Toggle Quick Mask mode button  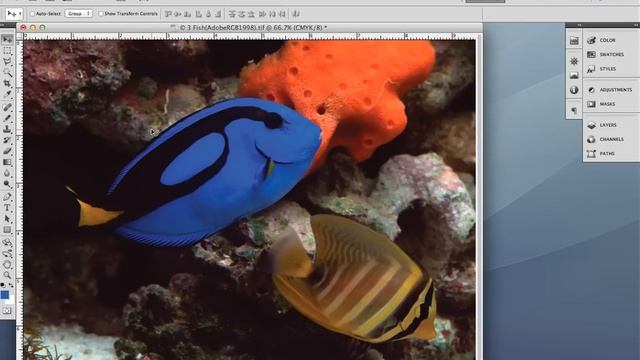[7, 311]
